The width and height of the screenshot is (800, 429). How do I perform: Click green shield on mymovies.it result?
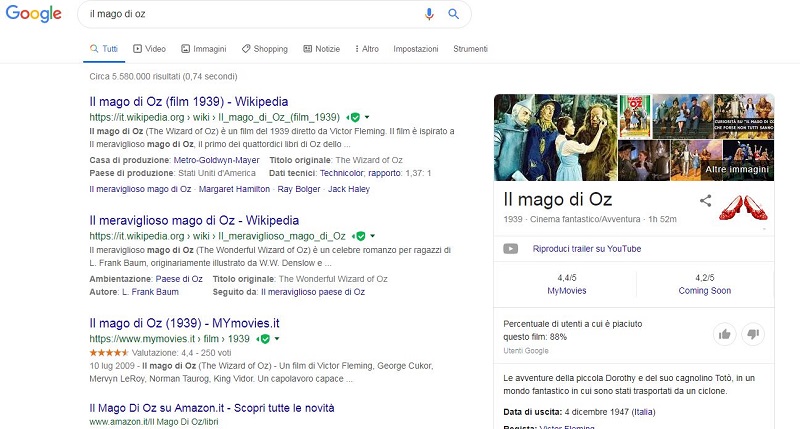pos(264,339)
